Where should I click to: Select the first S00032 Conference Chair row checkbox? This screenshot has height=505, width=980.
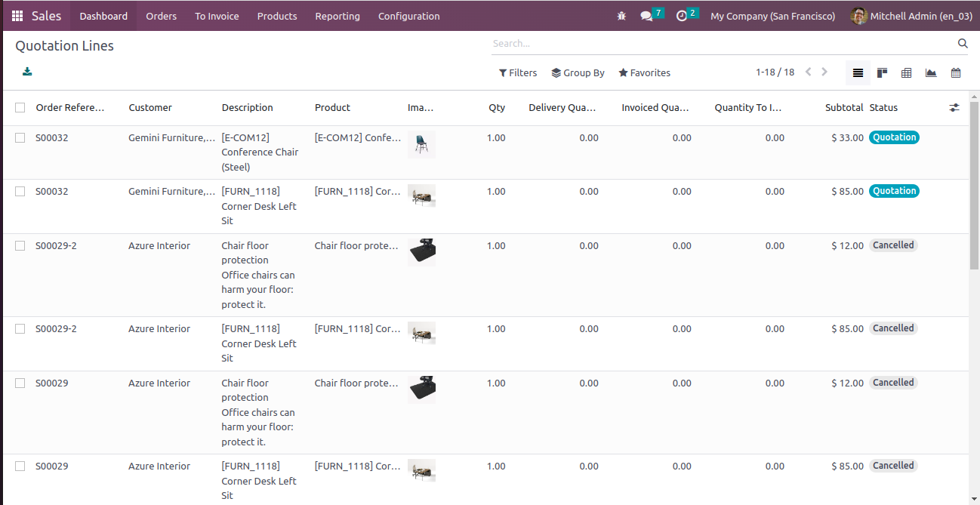click(20, 138)
